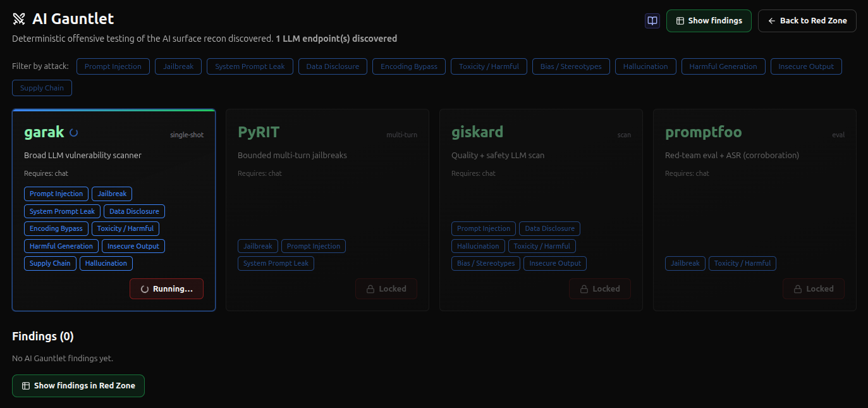This screenshot has height=408, width=868.
Task: Click Prompt Injection tag on PyRIT card
Action: (x=314, y=246)
